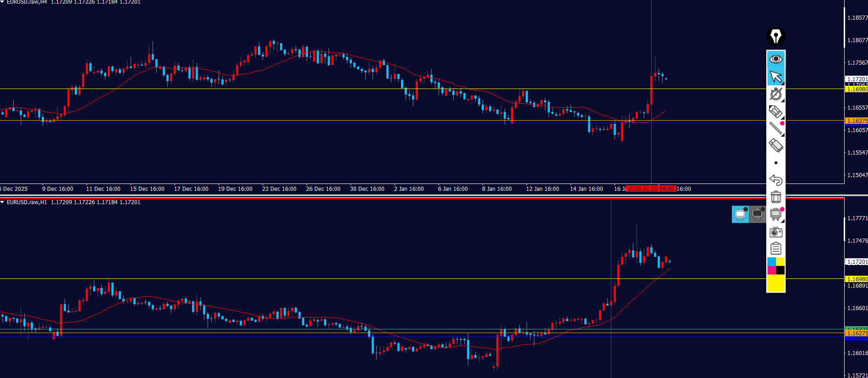Image resolution: width=868 pixels, height=378 pixels.
Task: Take a screenshot with the camera icon
Action: [x=775, y=232]
